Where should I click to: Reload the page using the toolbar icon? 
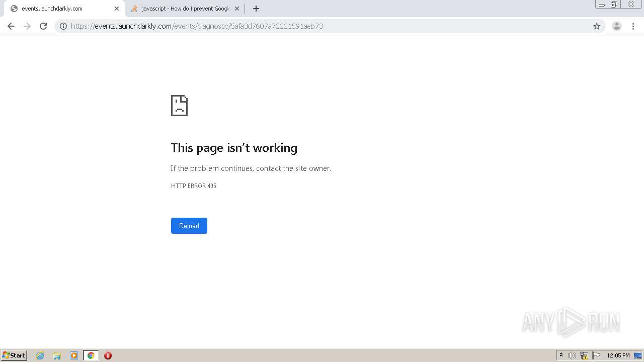43,26
